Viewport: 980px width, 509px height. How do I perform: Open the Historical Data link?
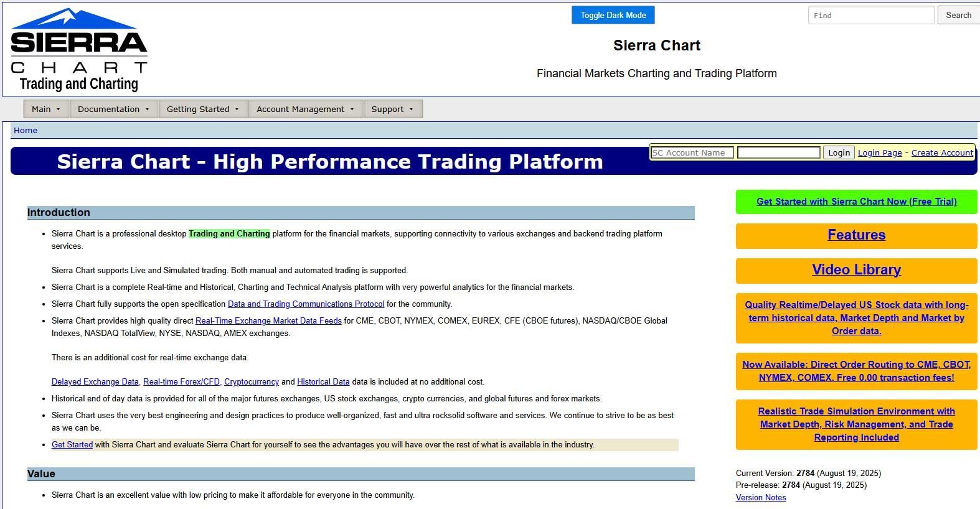323,381
